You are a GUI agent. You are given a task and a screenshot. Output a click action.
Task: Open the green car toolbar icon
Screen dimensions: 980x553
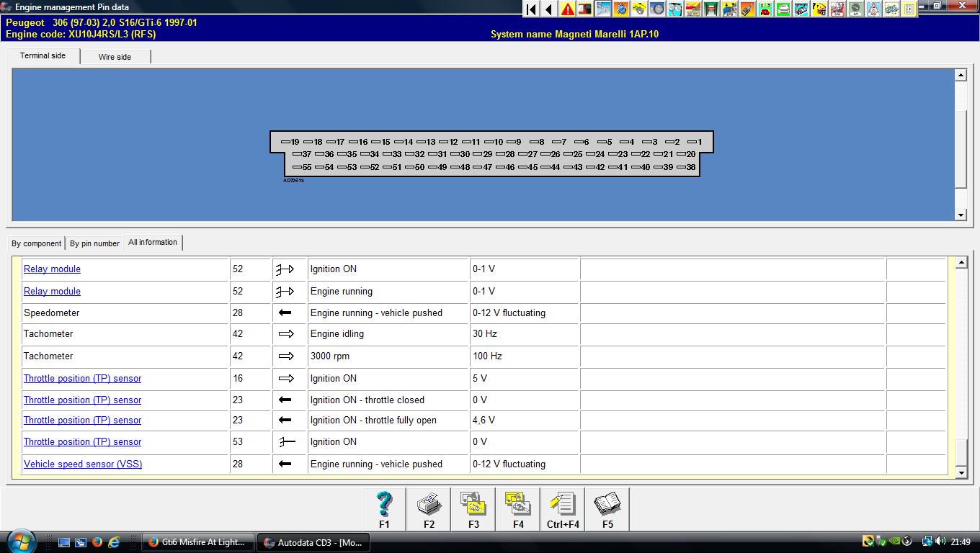(x=783, y=9)
